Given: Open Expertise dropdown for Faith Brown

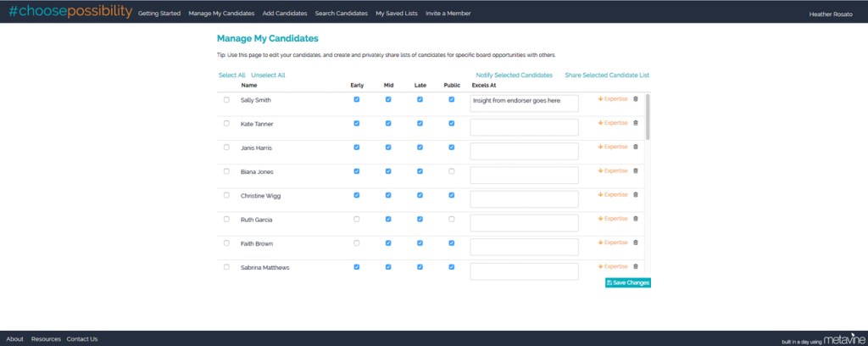Looking at the screenshot, I should click(x=613, y=243).
